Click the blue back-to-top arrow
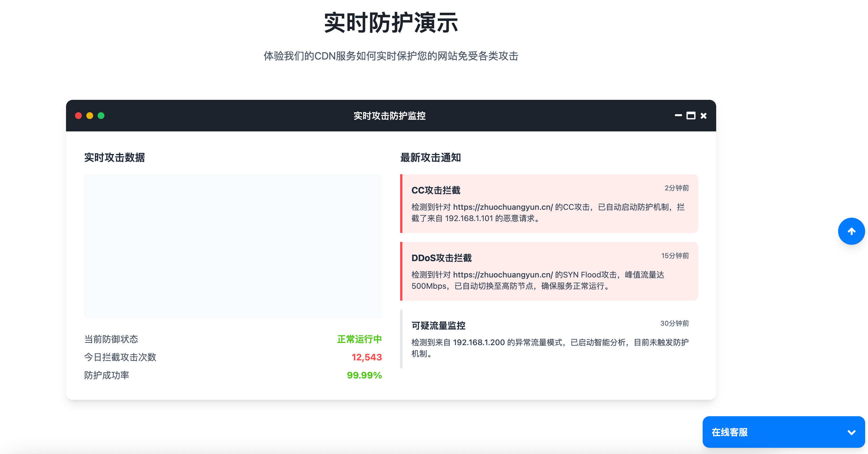Screen dimensions: 868x454 click(851, 231)
